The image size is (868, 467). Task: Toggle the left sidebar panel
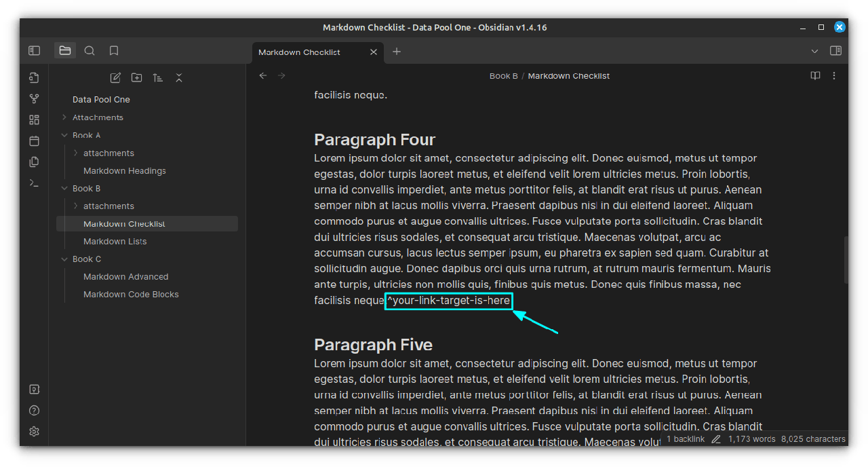click(35, 50)
